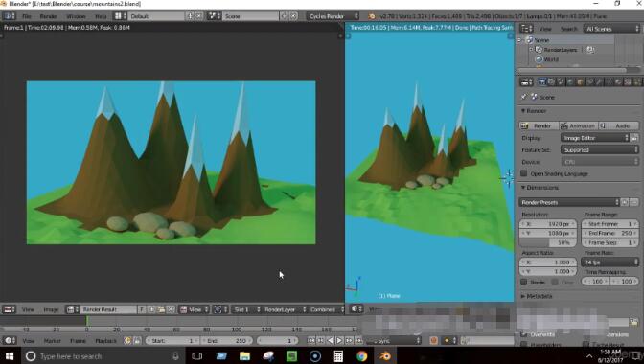Toggle the fake user F button

(141, 309)
